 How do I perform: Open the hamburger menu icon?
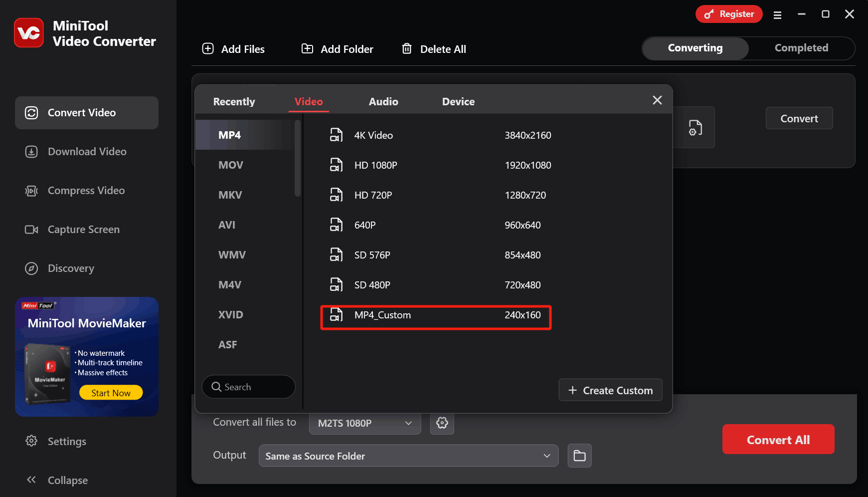(x=777, y=15)
